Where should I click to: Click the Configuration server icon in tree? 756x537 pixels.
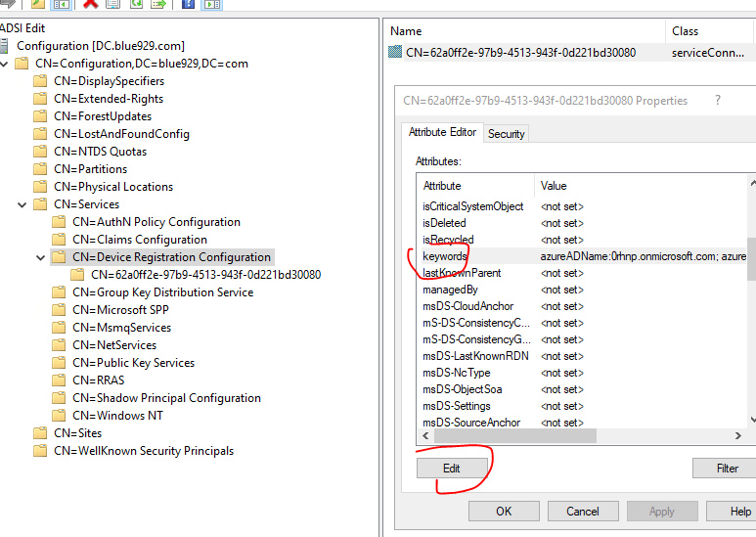tap(5, 46)
